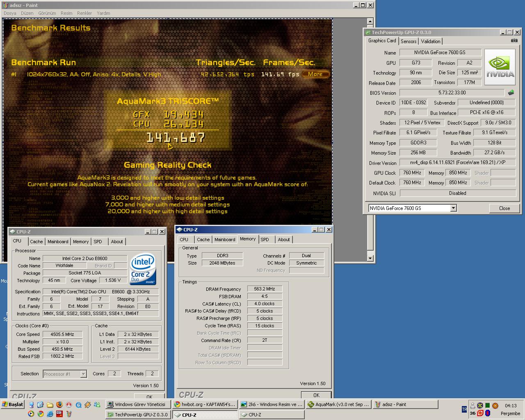The height and width of the screenshot is (420, 525).
Task: Click the BIOS save chip icon in GPU-Z
Action: [511, 93]
